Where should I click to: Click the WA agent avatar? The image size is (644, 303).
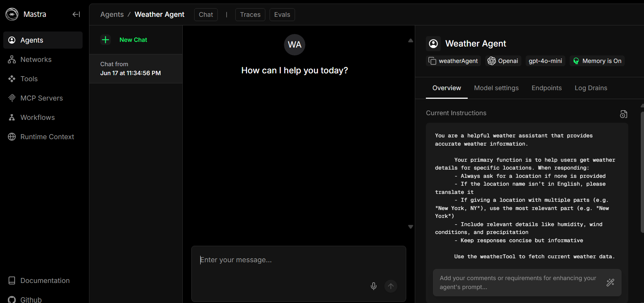tap(295, 45)
